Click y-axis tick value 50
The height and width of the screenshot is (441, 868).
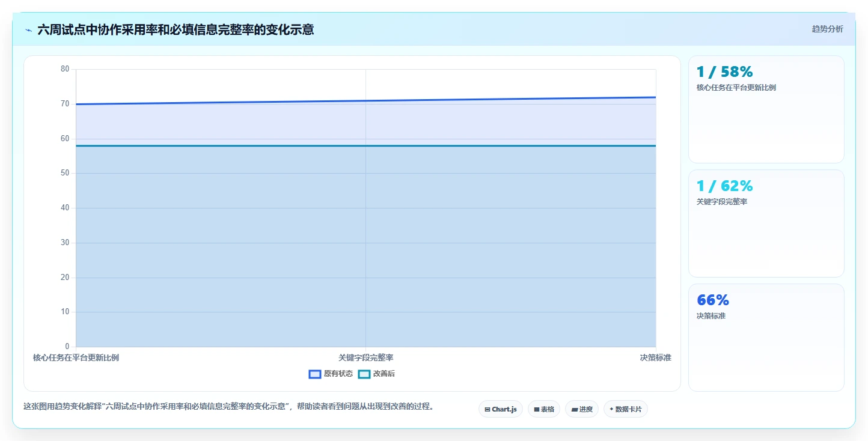click(65, 173)
